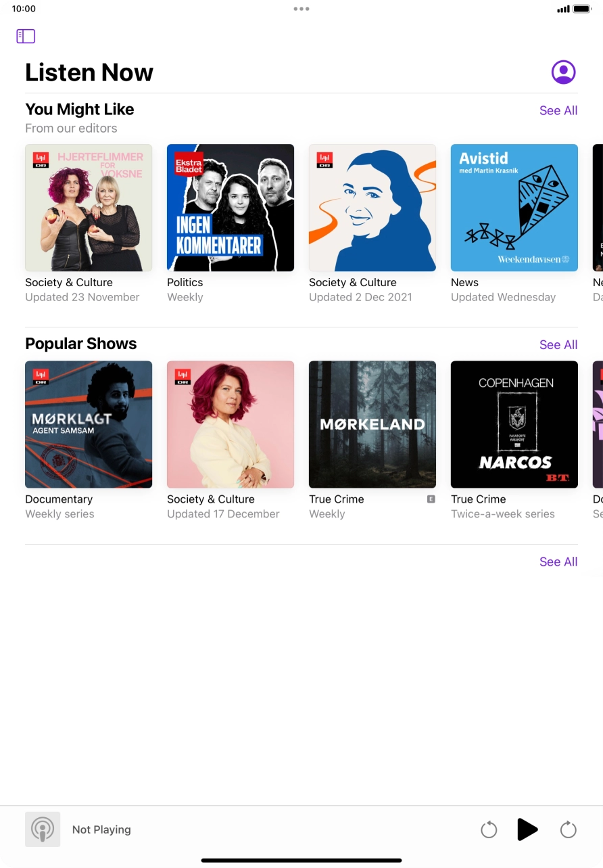The height and width of the screenshot is (868, 603).
Task: Open Hjerteflimmer for Voksne podcast
Action: [89, 208]
